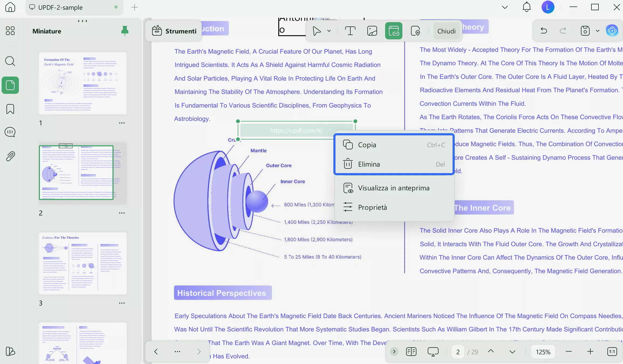Select the image edit tool
623x364 pixels.
tap(372, 31)
